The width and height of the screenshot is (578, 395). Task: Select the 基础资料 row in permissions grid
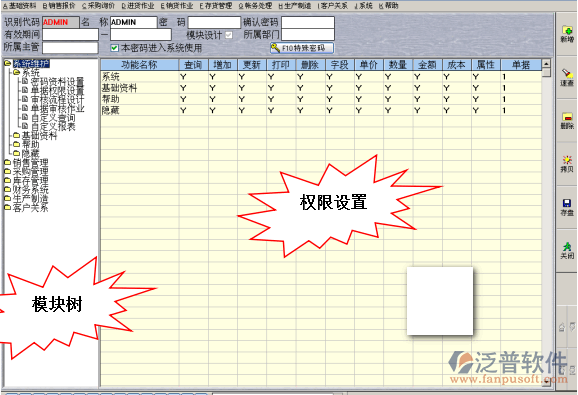[321, 88]
